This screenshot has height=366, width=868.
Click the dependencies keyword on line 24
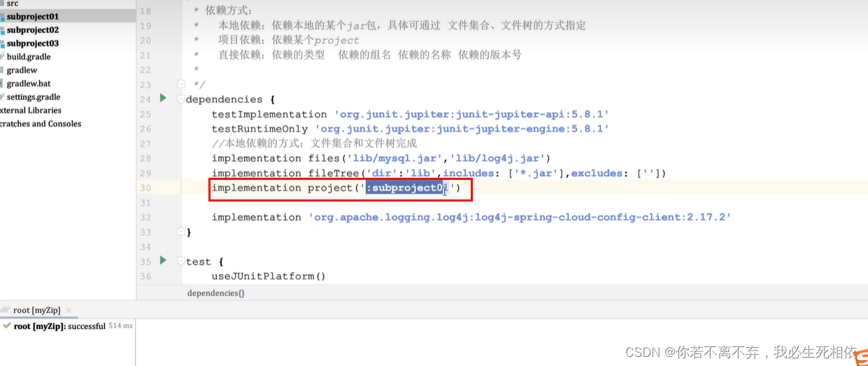[x=224, y=99]
